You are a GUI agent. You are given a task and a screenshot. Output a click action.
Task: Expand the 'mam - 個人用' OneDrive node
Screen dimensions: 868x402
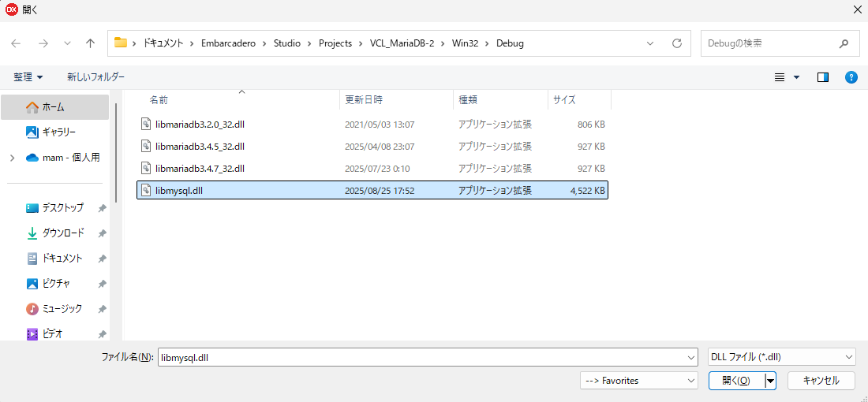(12, 158)
